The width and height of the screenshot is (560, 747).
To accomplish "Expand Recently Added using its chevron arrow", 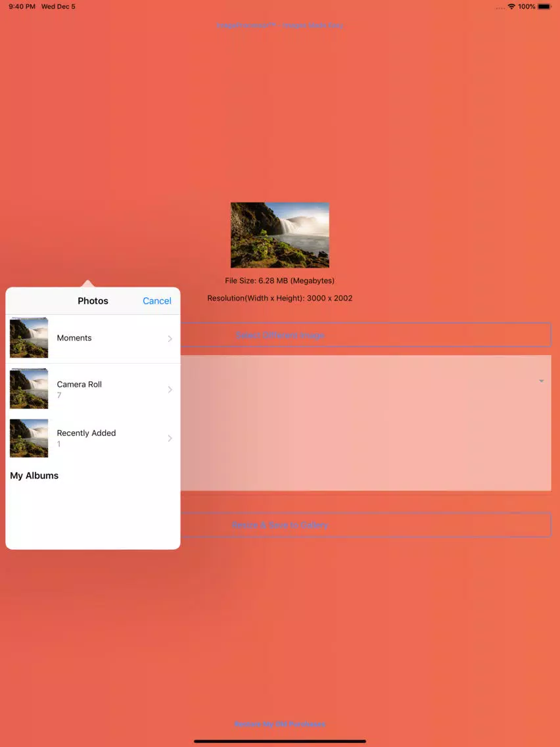I will pos(170,438).
